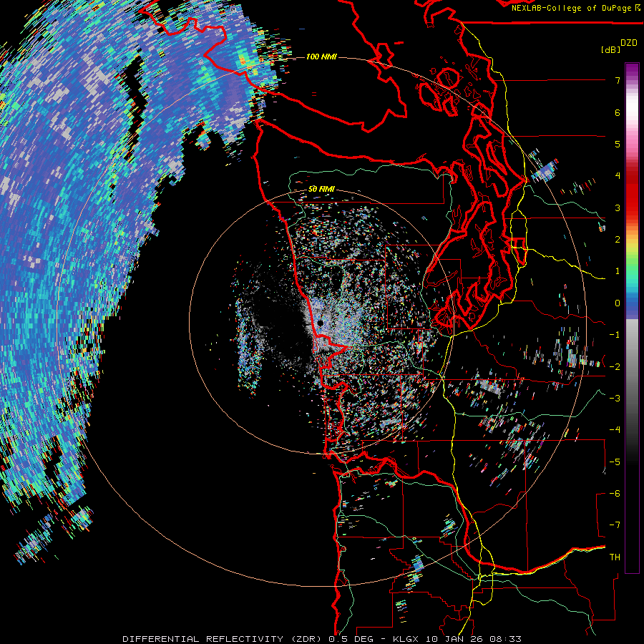Choose the -5 tick label on color scale
Viewport: 644px width, 644px height.
tap(615, 462)
